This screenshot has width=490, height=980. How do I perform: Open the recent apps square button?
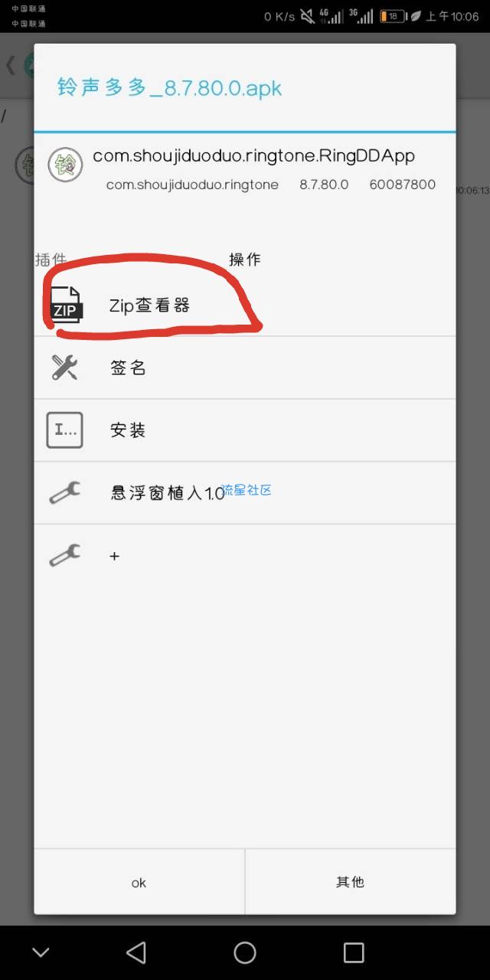coord(354,952)
